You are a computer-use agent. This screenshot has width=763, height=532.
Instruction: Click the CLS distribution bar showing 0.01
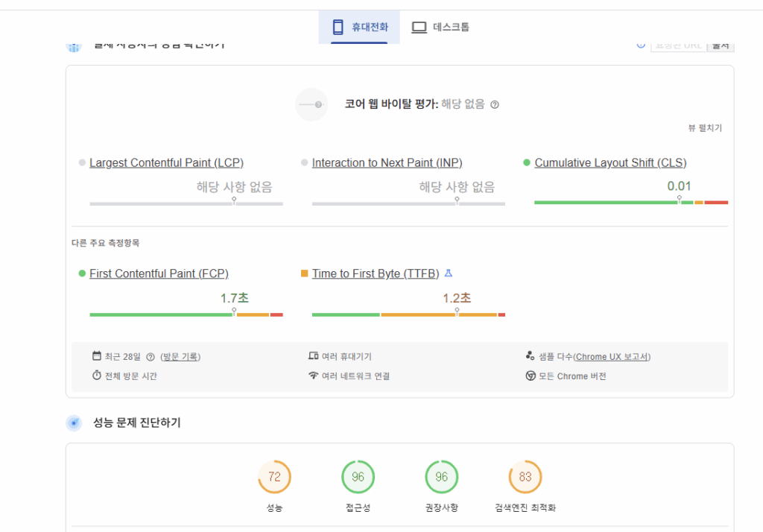click(x=630, y=202)
